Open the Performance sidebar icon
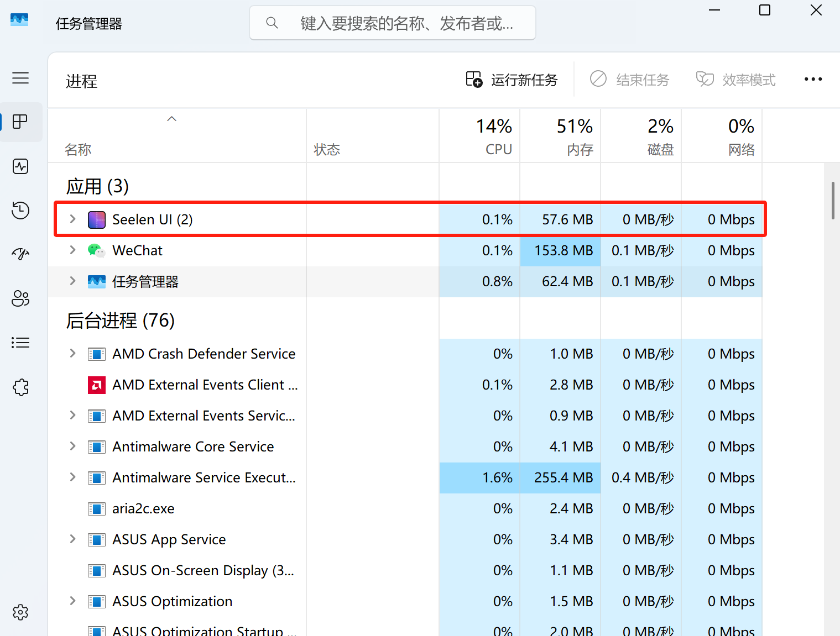 (x=20, y=166)
